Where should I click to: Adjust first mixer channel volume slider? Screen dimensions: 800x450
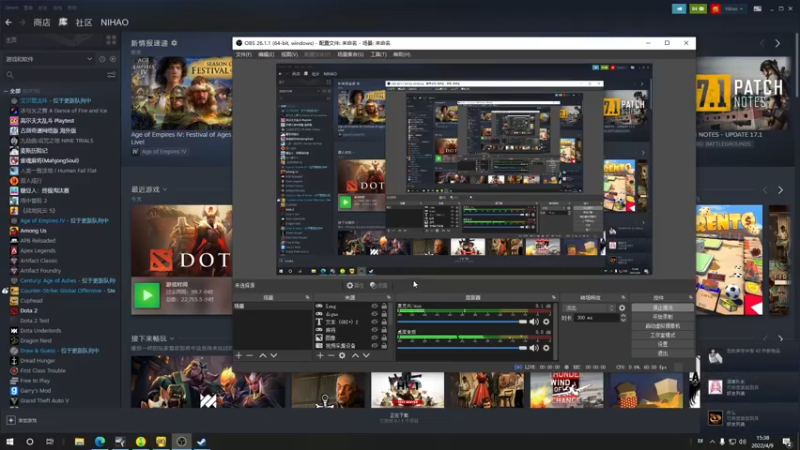[x=462, y=322]
